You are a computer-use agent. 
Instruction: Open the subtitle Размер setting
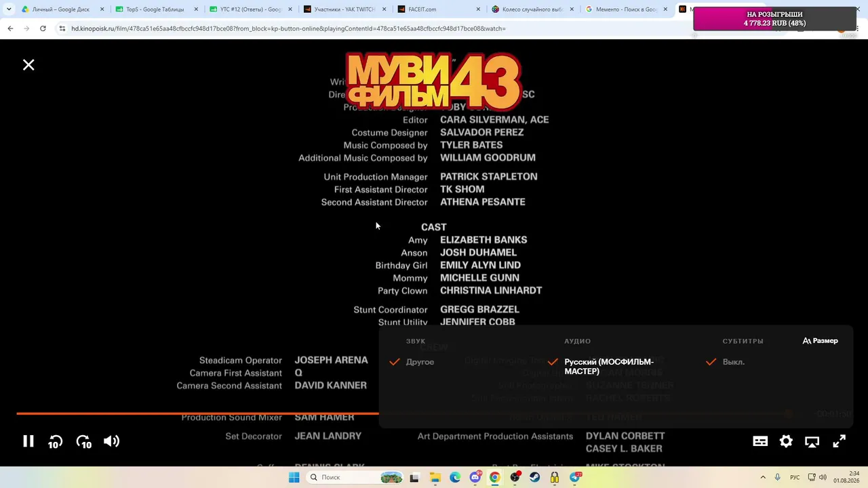[x=821, y=341]
